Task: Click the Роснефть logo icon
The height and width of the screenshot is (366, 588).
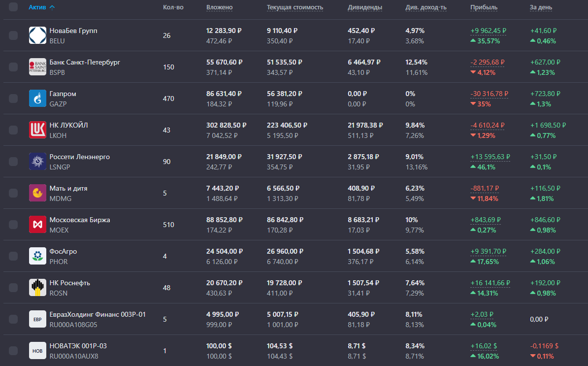Action: [x=37, y=287]
